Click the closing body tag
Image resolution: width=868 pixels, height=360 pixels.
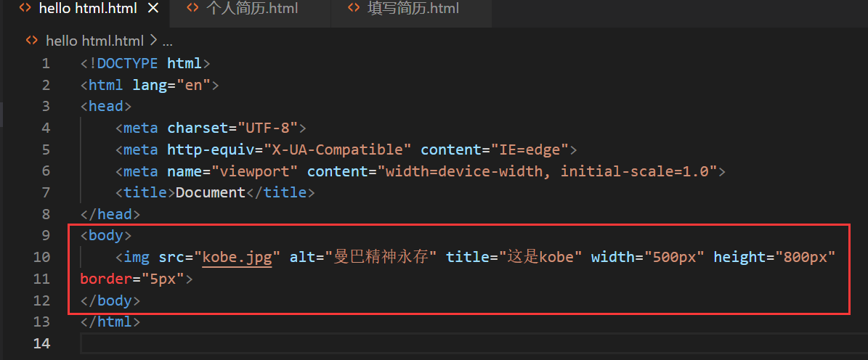(x=110, y=300)
